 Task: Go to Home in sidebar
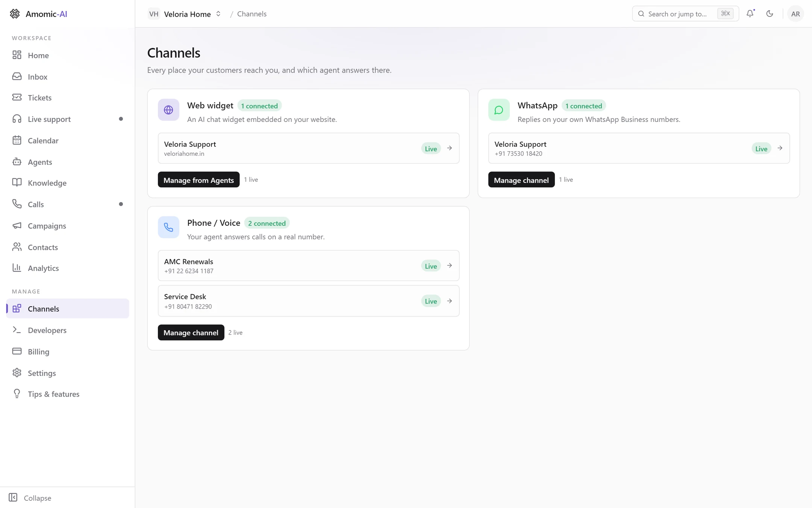[x=68, y=55]
